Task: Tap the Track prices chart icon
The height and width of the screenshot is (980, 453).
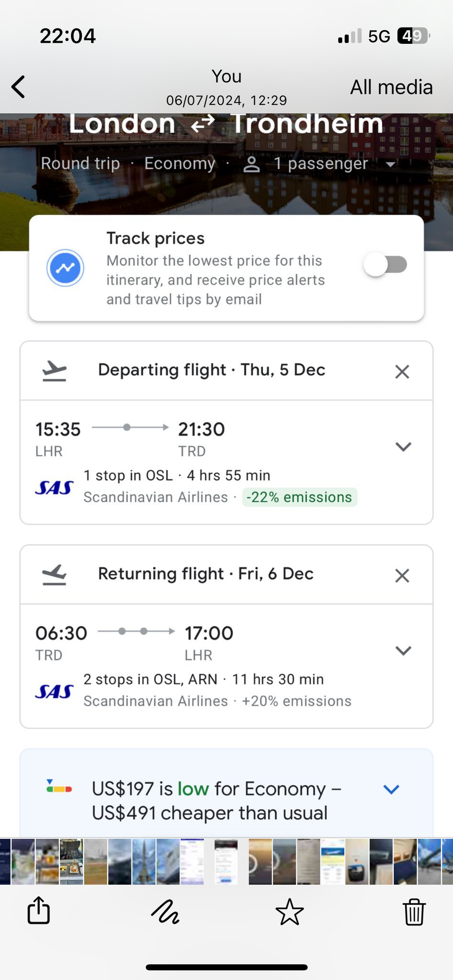Action: click(x=65, y=268)
